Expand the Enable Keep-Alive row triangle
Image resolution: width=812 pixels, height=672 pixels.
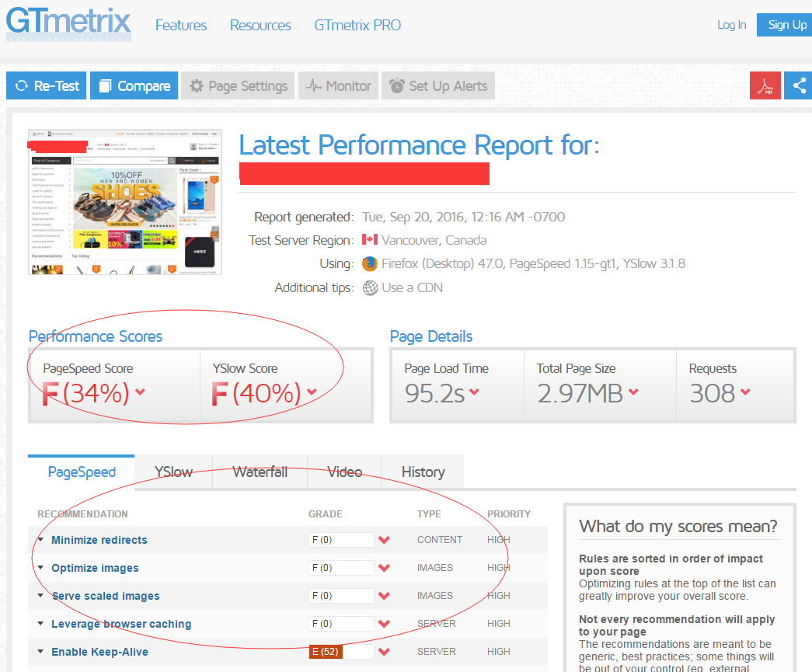pyautogui.click(x=40, y=651)
